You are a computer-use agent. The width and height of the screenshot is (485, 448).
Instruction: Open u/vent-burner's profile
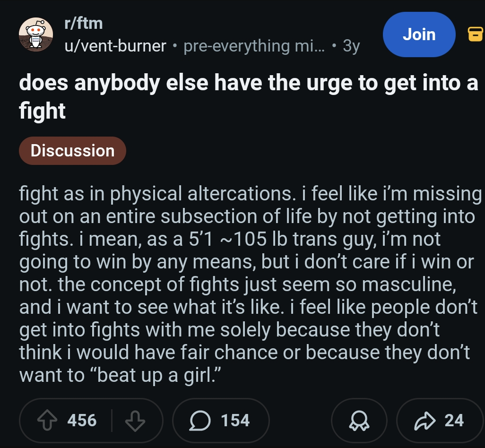coord(115,46)
